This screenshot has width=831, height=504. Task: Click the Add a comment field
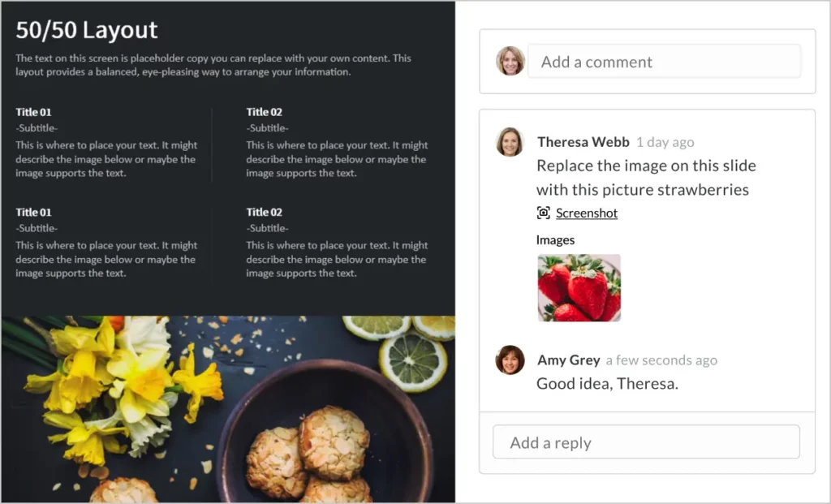pos(664,62)
